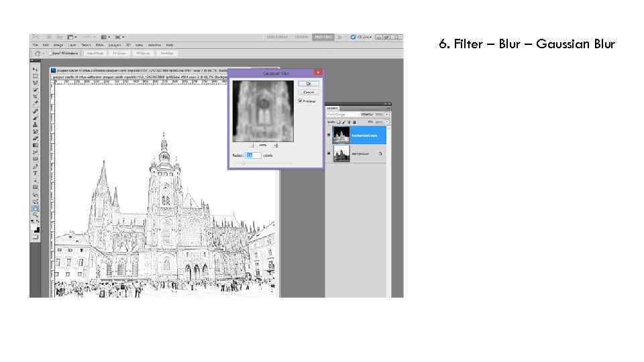Image resolution: width=644 pixels, height=362 pixels.
Task: Select the Crop tool
Action: click(36, 97)
